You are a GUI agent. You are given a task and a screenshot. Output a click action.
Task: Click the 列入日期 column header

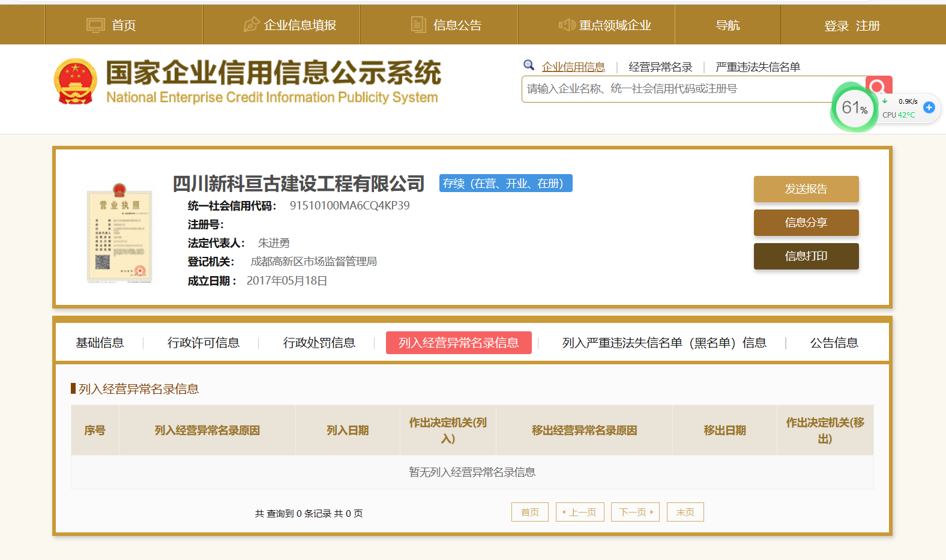coord(348,430)
